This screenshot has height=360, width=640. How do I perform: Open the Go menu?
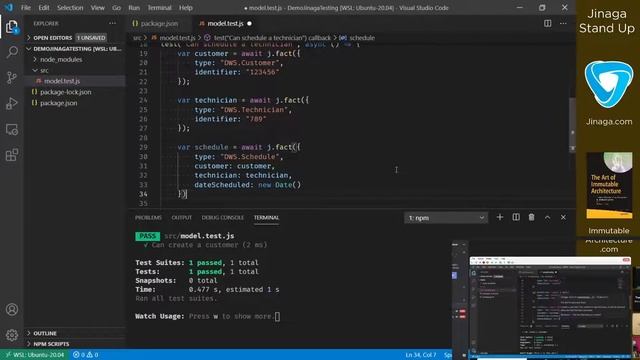point(116,8)
